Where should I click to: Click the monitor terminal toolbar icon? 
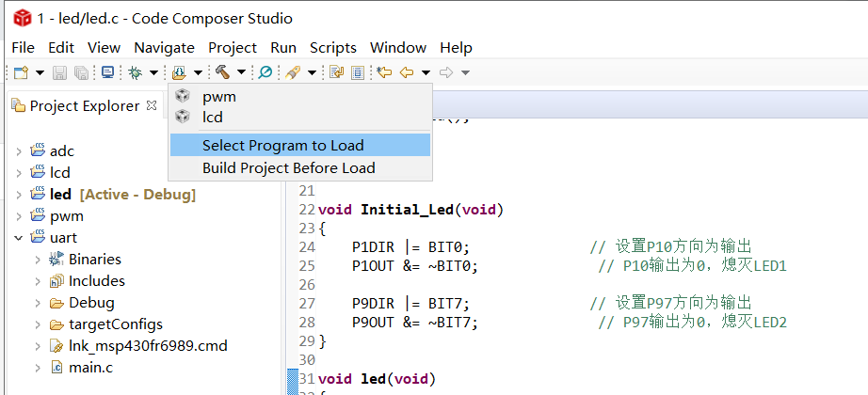click(107, 72)
